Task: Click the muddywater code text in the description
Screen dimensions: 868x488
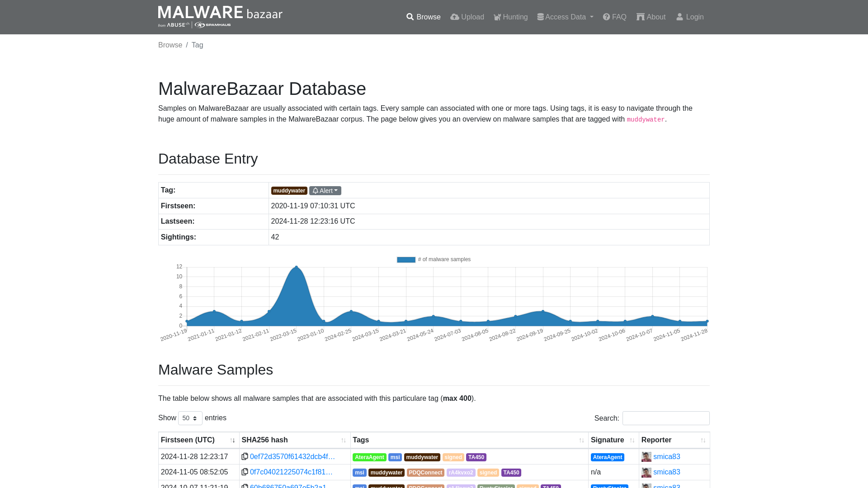Action: [x=646, y=120]
